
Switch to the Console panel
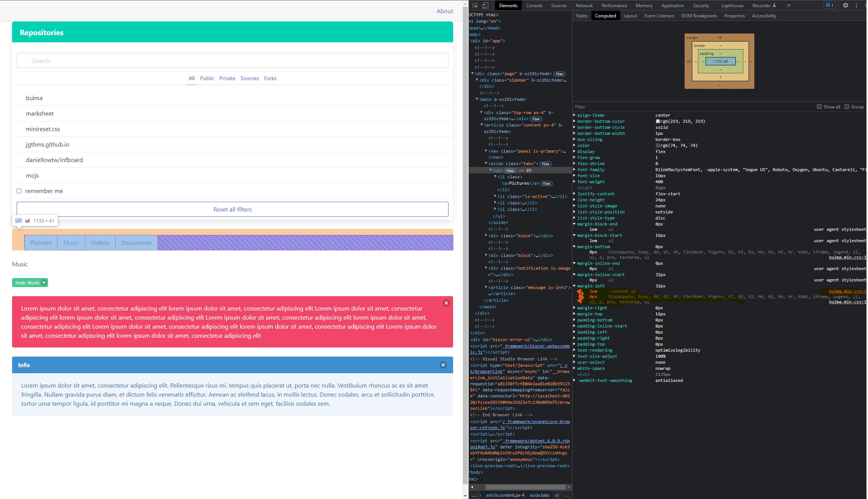534,5
